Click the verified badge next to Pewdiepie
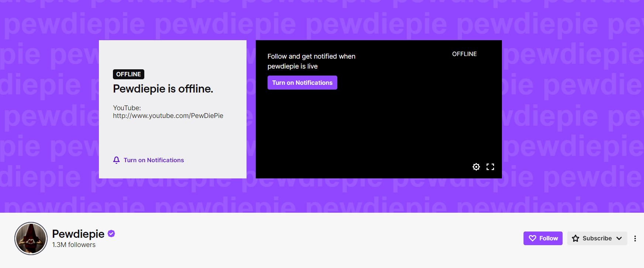This screenshot has height=268, width=644. (x=111, y=233)
